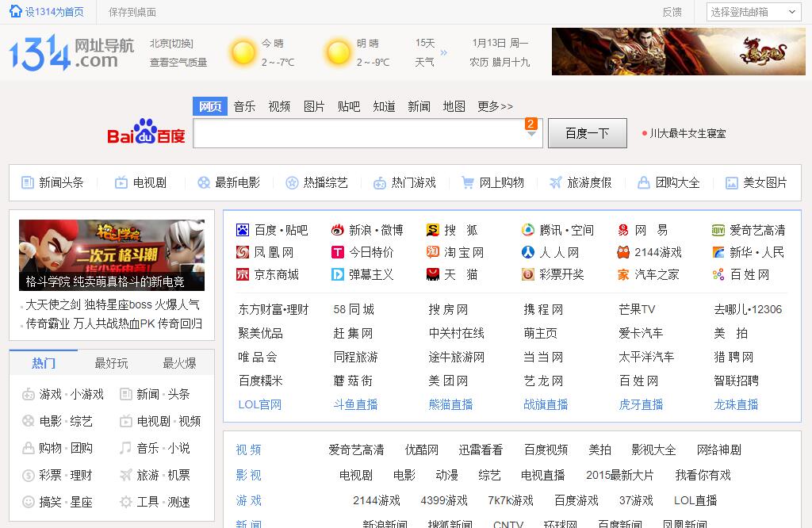Click the 网上购物 shopping cart icon
This screenshot has width=812, height=528.
coord(468,182)
